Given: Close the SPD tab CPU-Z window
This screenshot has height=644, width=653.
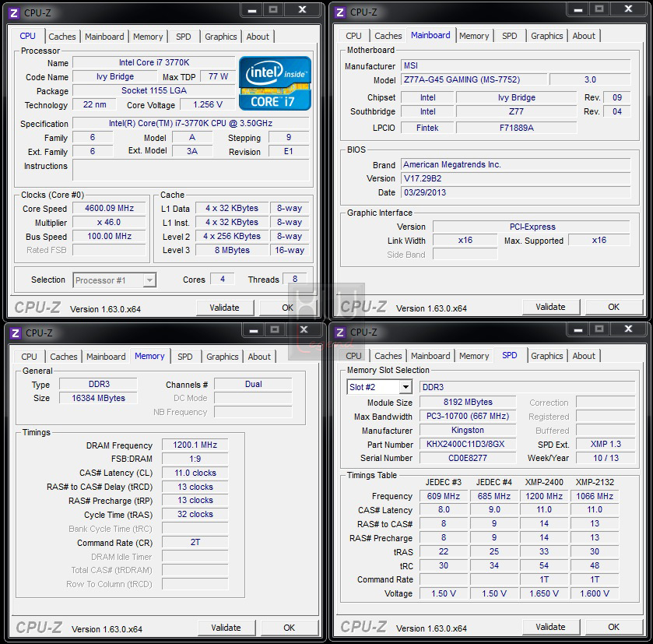Looking at the screenshot, I should [628, 329].
